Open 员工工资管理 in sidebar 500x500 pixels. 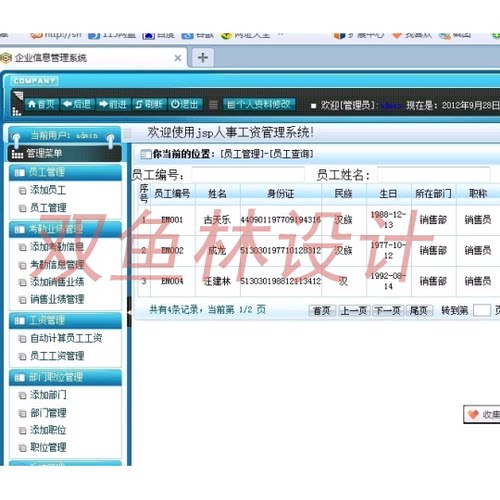point(57,356)
